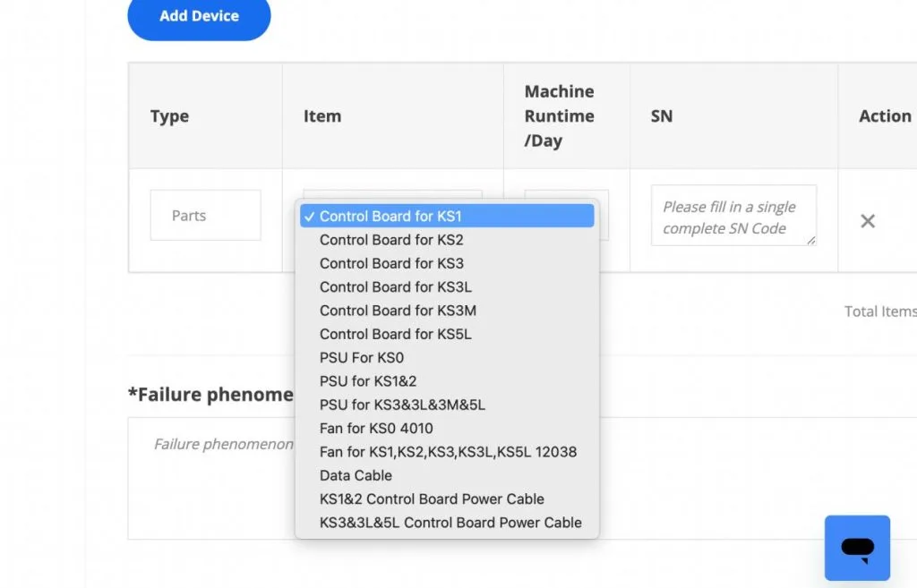Image resolution: width=917 pixels, height=588 pixels.
Task: Select PSU for KS1&2
Action: [x=368, y=381]
